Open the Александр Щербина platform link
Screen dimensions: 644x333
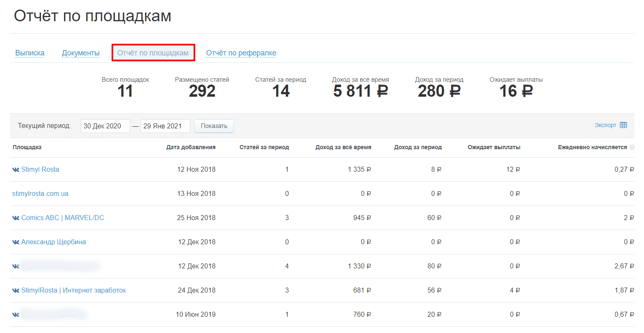click(x=53, y=242)
